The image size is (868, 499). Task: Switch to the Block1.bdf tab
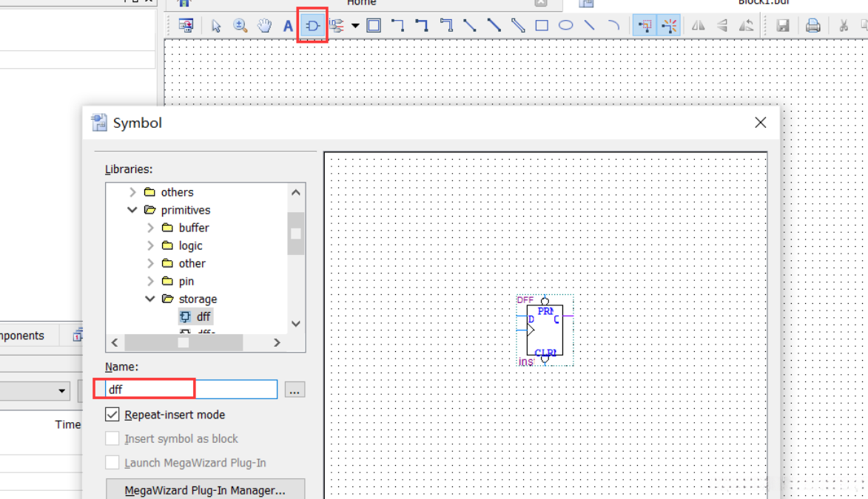tap(764, 3)
